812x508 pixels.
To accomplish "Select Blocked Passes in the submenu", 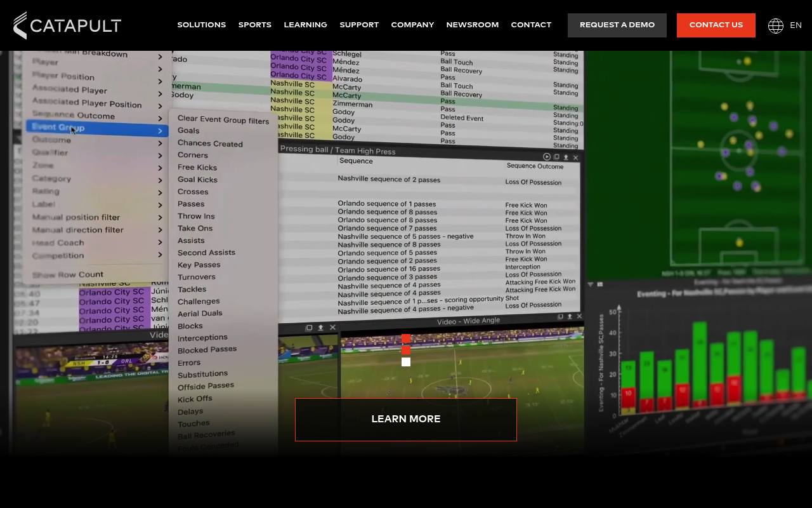I will point(207,350).
